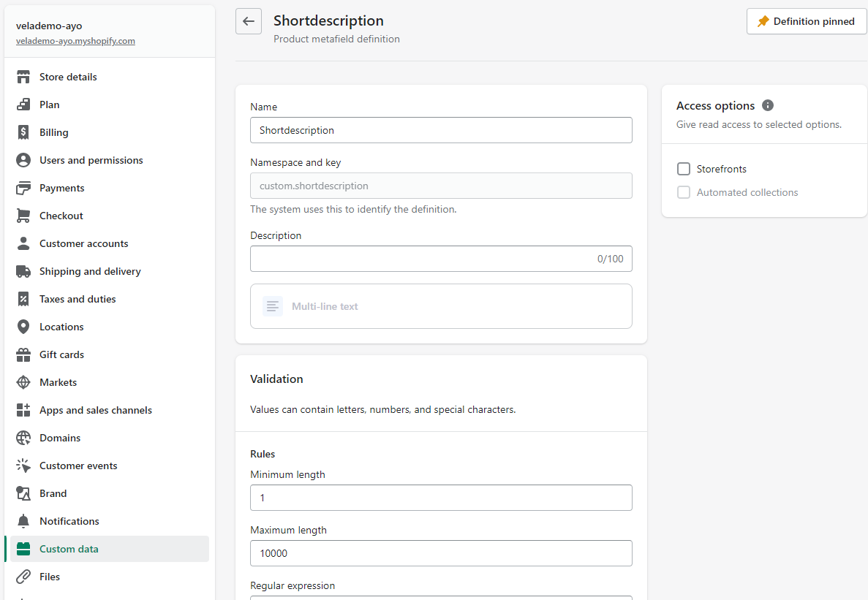Image resolution: width=868 pixels, height=600 pixels.
Task: Click the Billing dollar icon
Action: 24,132
